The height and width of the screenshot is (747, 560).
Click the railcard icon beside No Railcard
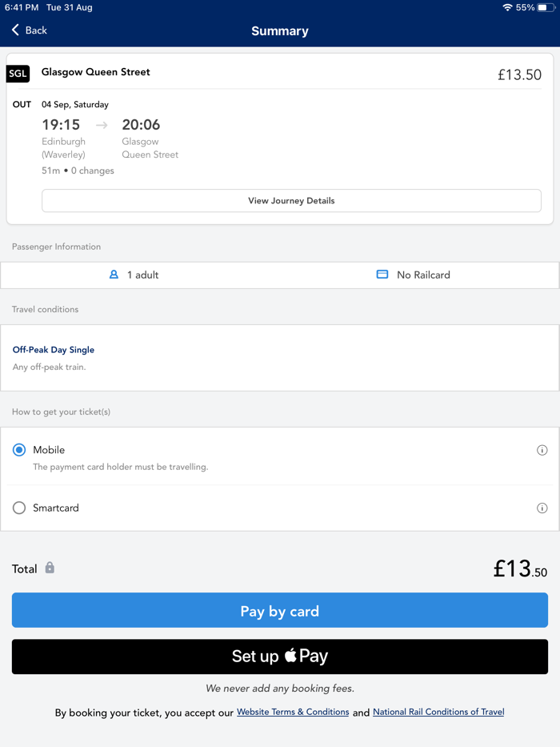point(382,274)
